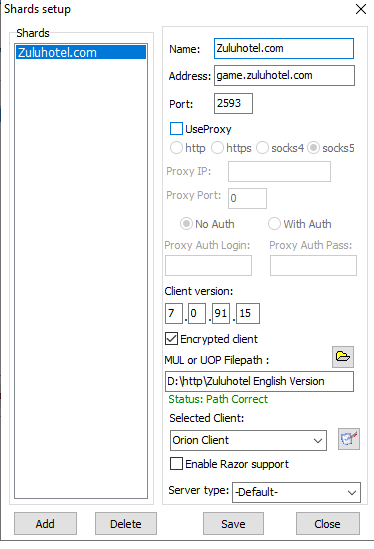Open folder browser for MUL/UOP filepath
This screenshot has width=374, height=549.
click(x=343, y=357)
